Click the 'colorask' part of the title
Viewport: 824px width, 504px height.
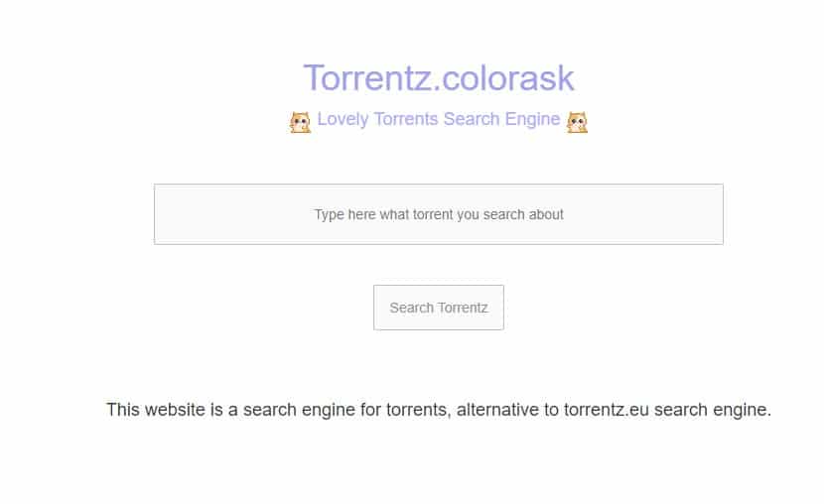(507, 77)
